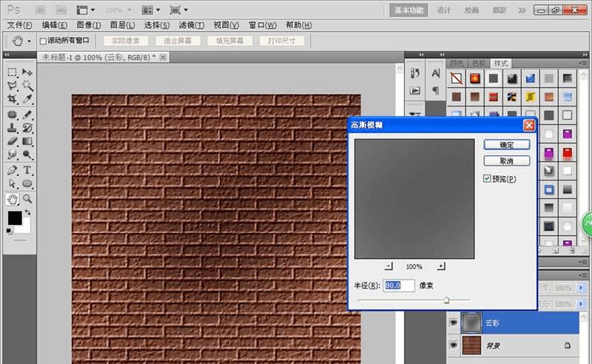Select the Rectangular Marquee tool
592x364 pixels.
[13, 72]
